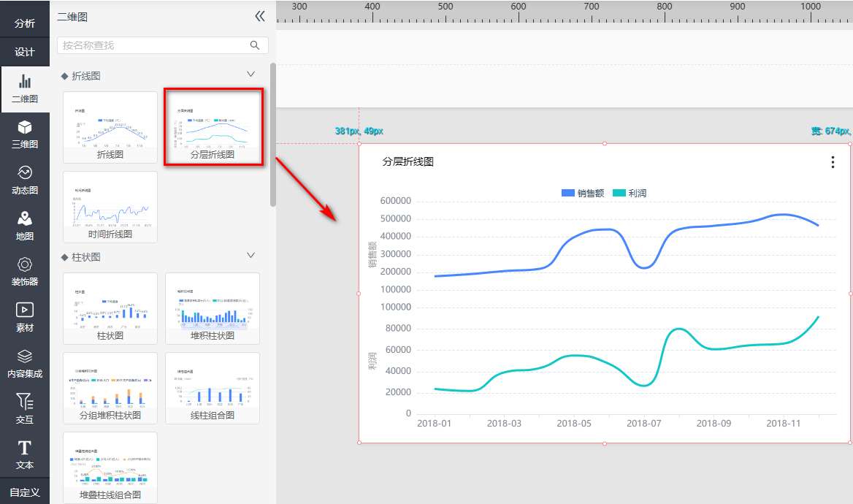Screen dimensions: 853x504
Task: Click the search magnifier icon
Action: click(255, 45)
